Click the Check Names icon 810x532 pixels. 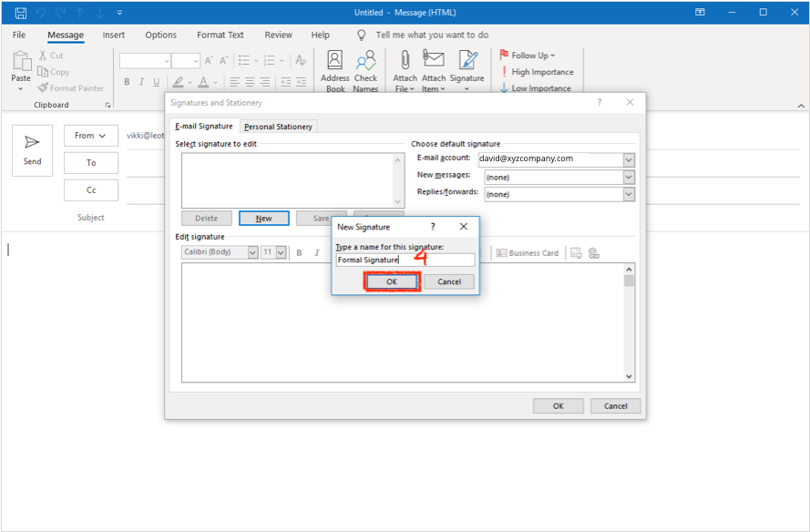365,71
